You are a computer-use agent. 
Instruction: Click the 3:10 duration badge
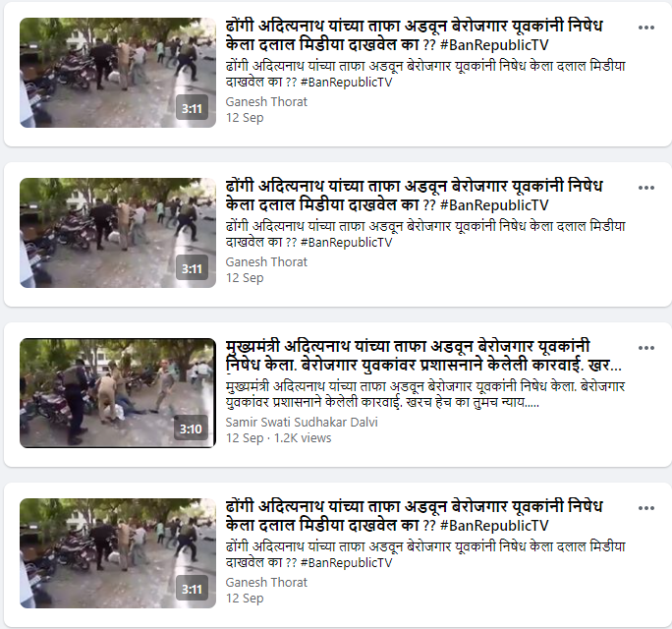point(191,429)
